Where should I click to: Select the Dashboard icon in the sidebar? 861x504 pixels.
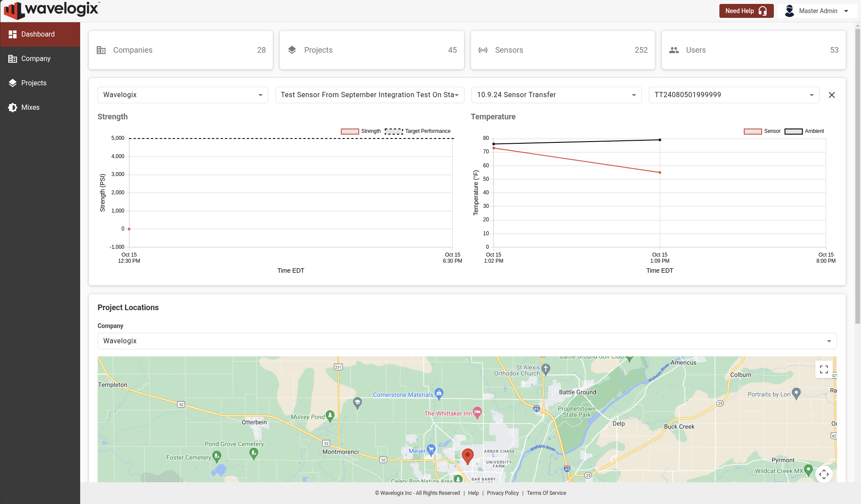(x=14, y=34)
